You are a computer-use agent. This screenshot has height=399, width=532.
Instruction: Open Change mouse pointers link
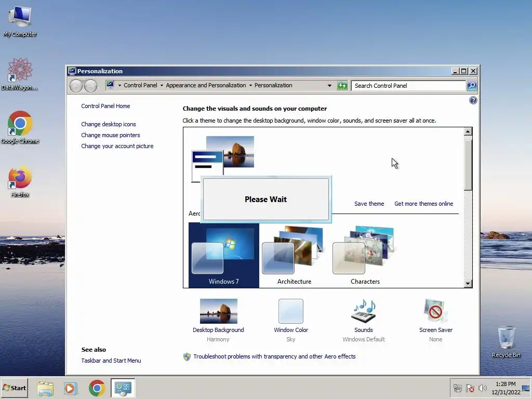[x=110, y=135]
